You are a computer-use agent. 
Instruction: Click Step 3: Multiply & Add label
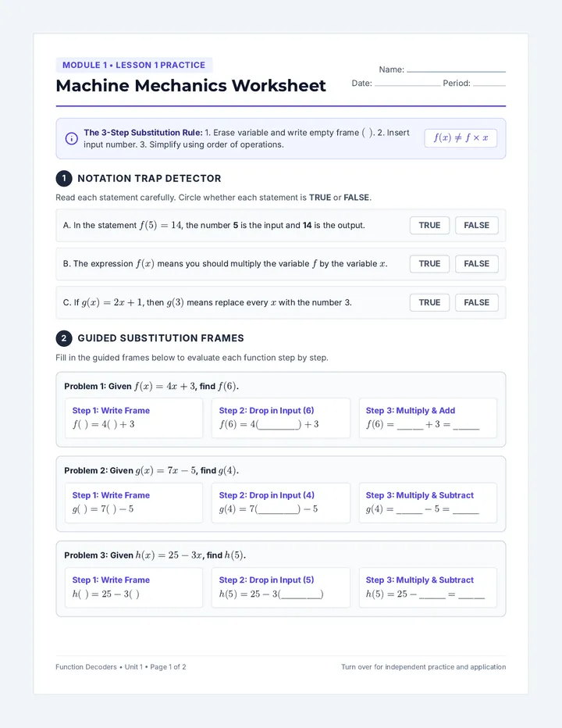pyautogui.click(x=411, y=410)
